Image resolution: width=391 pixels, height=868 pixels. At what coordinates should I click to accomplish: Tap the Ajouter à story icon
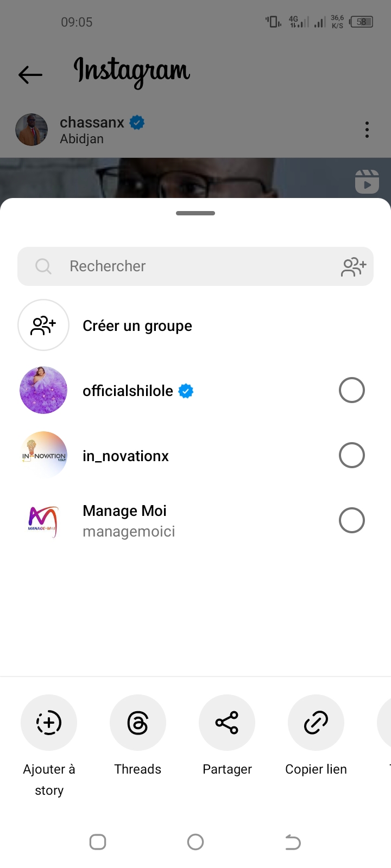[x=49, y=723]
